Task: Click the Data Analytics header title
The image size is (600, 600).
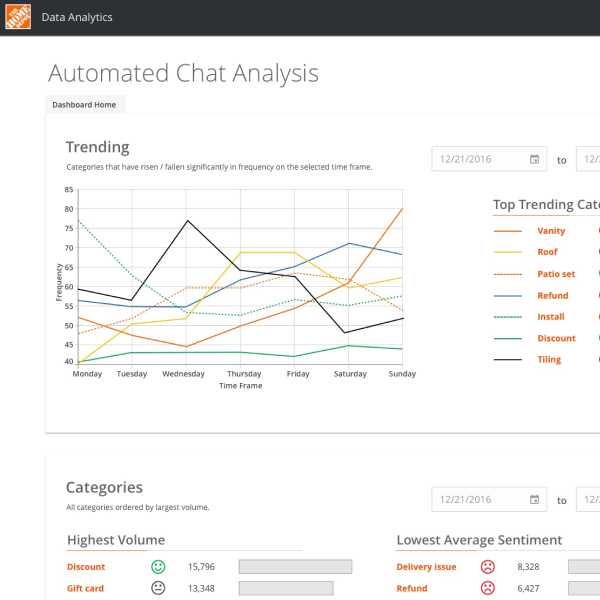Action: tap(77, 17)
